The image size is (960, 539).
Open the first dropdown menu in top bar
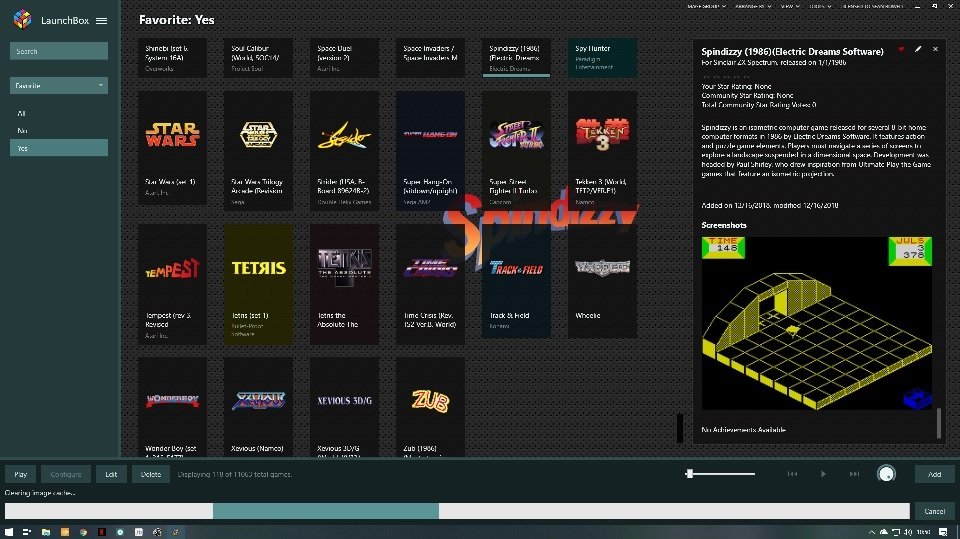tap(706, 6)
